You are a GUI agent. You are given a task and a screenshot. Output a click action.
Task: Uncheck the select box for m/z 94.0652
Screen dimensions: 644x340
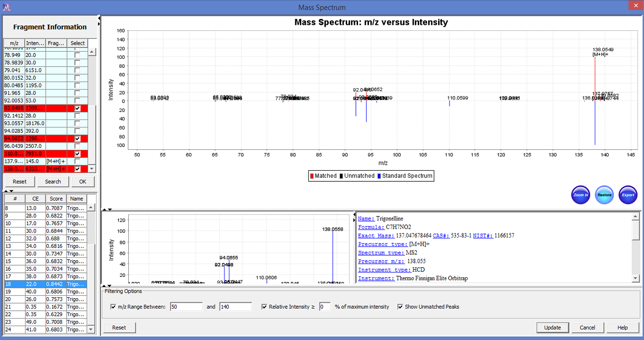77,138
